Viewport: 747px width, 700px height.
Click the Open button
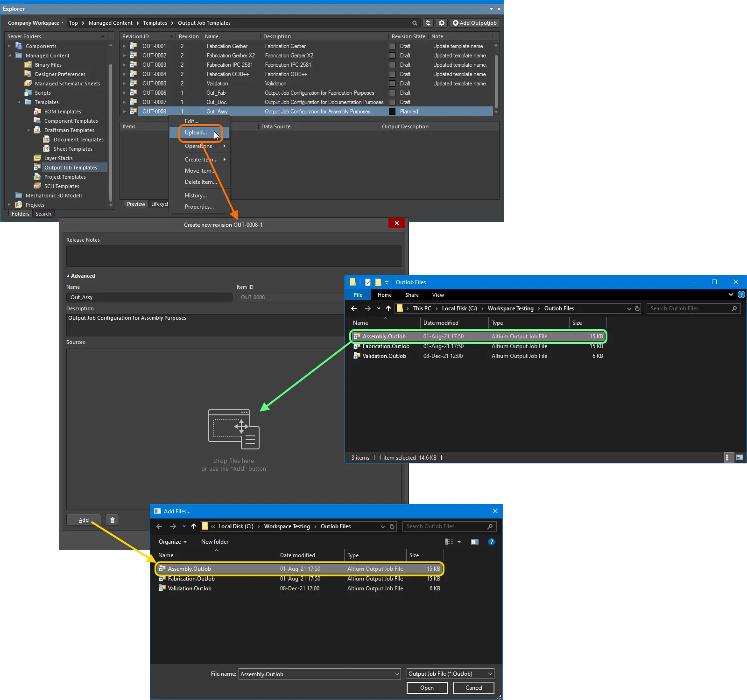tap(427, 688)
